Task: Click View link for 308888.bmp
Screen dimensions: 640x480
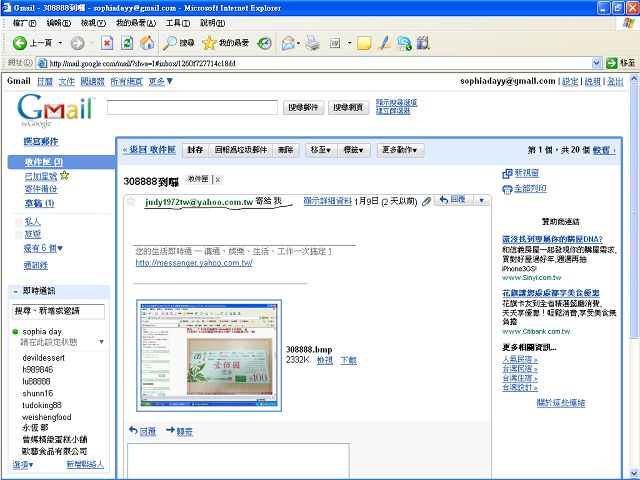Action: [x=325, y=360]
